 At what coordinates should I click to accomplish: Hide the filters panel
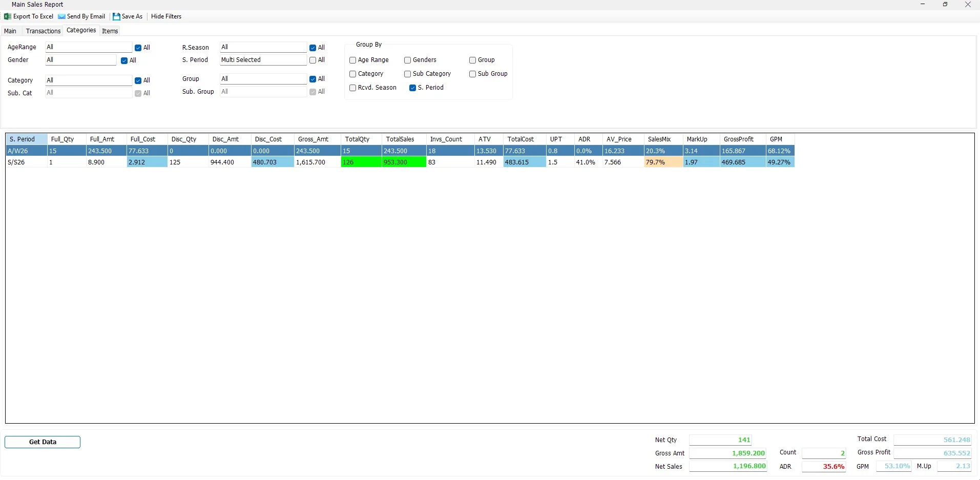pos(166,16)
